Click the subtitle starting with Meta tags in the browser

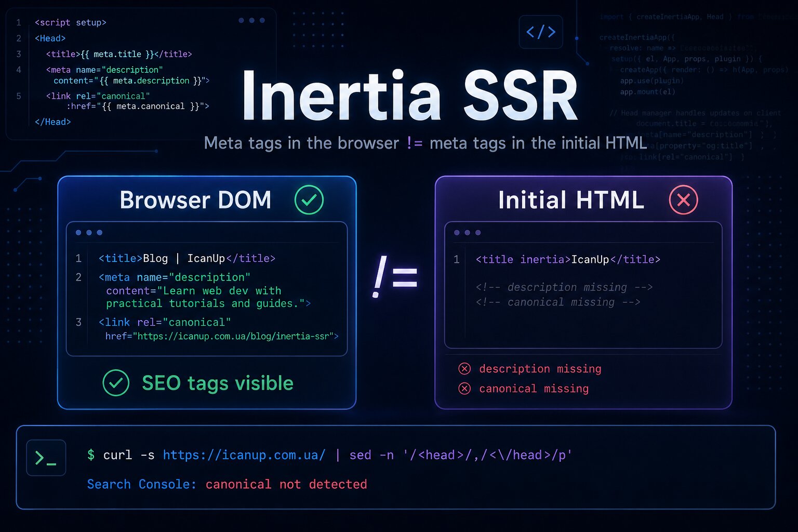click(x=425, y=143)
